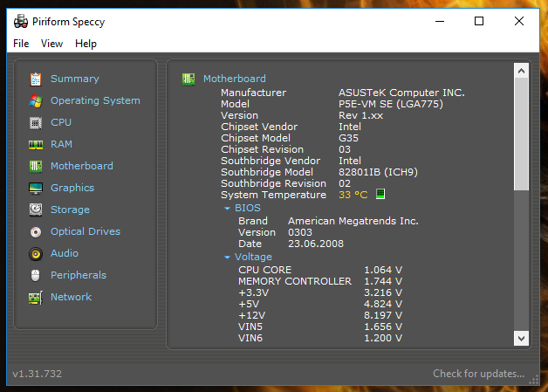Viewport: 548px width, 392px height.
Task: View the Storage section
Action: point(71,210)
